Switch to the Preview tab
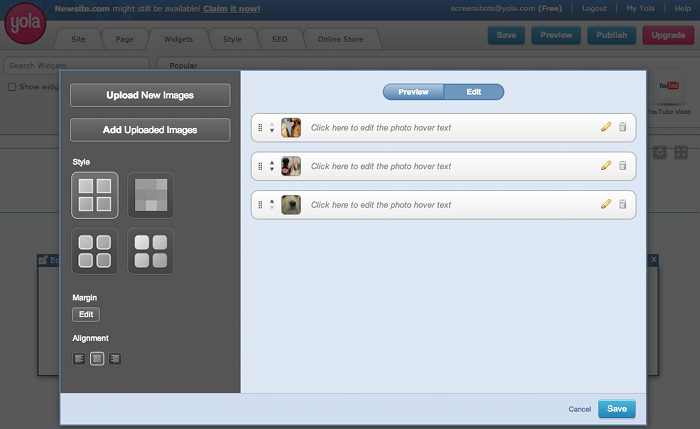 tap(413, 92)
